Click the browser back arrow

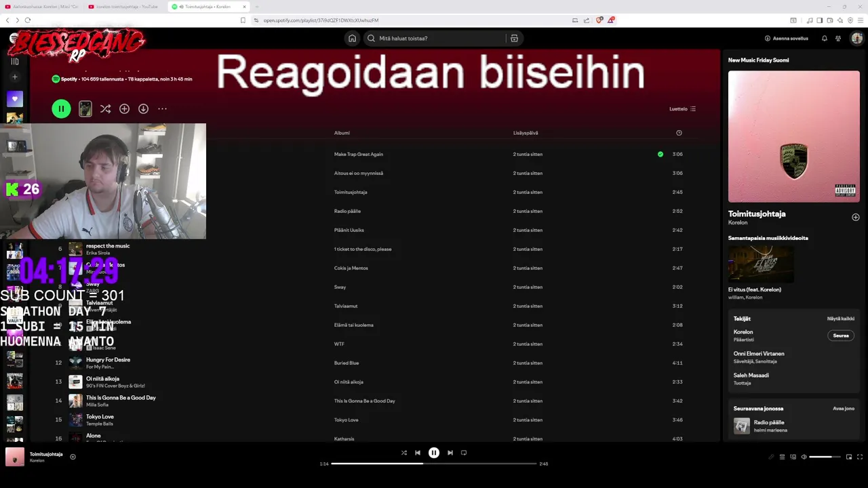click(x=8, y=20)
